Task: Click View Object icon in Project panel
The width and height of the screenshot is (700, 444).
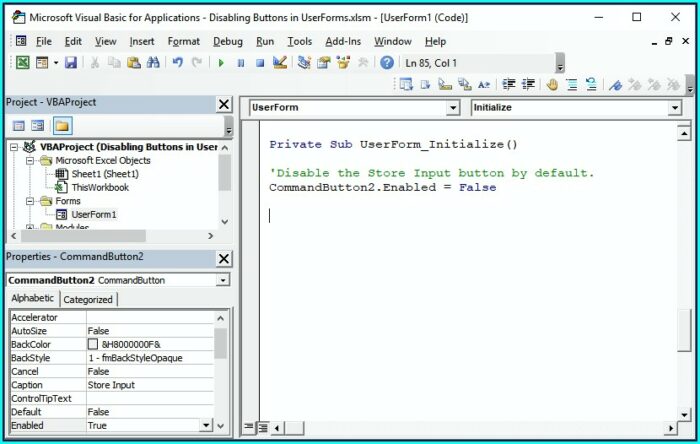Action: [x=38, y=126]
